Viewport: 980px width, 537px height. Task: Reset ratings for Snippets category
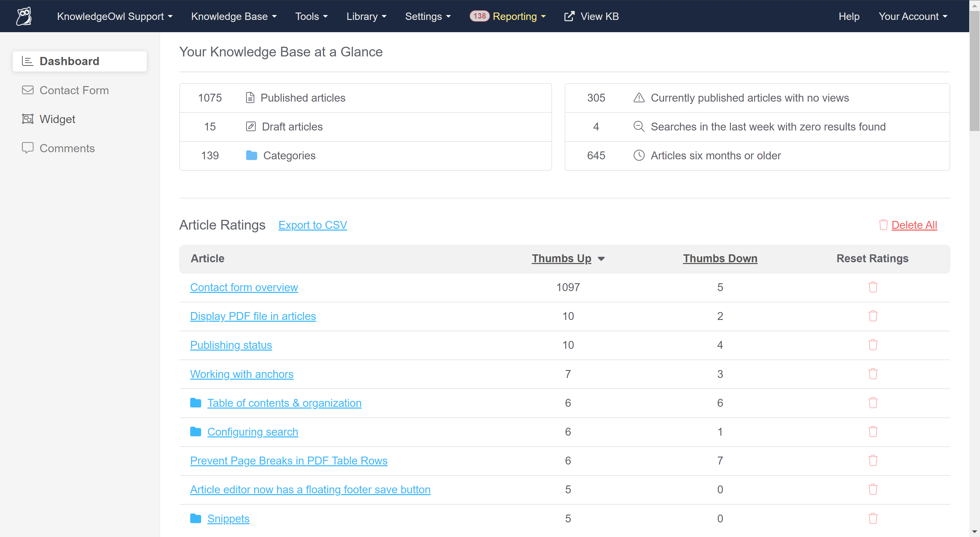[x=873, y=519]
